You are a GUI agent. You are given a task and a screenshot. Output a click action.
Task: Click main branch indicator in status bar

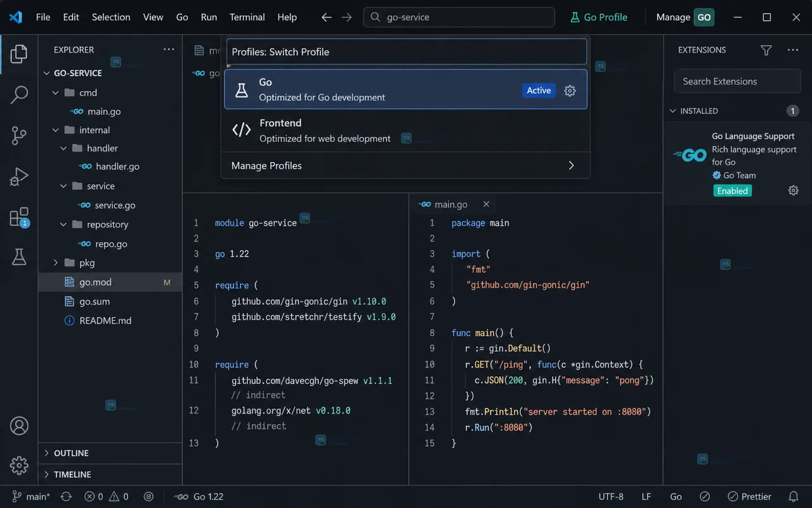tap(31, 497)
